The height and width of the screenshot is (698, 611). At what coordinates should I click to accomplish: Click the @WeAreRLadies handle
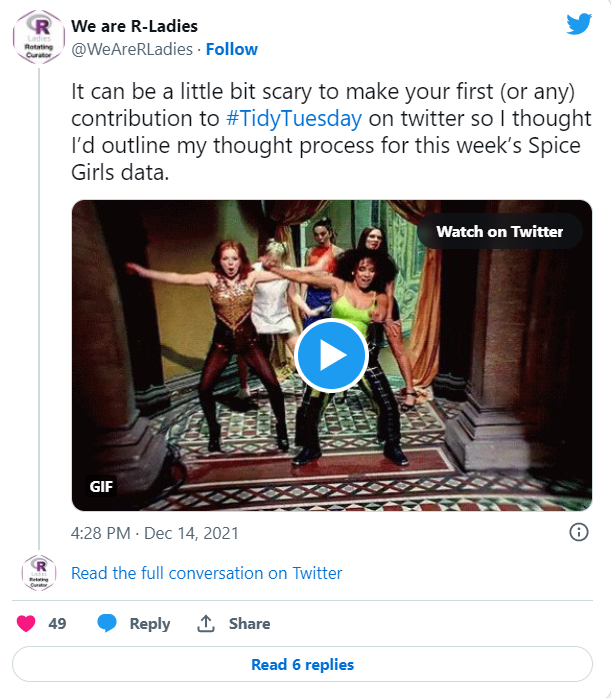point(133,49)
